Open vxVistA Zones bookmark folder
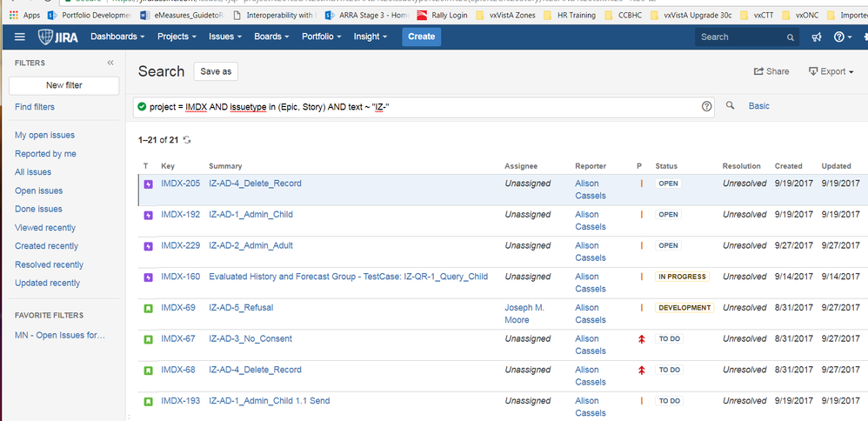 506,16
